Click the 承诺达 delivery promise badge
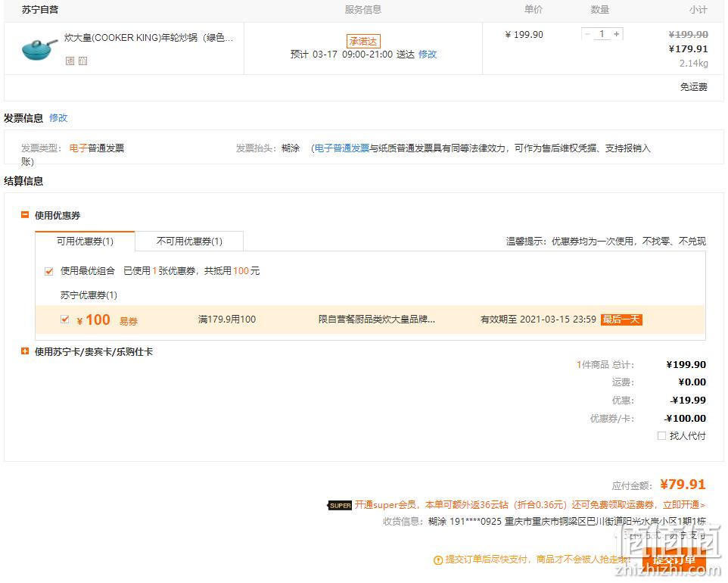 (x=363, y=42)
